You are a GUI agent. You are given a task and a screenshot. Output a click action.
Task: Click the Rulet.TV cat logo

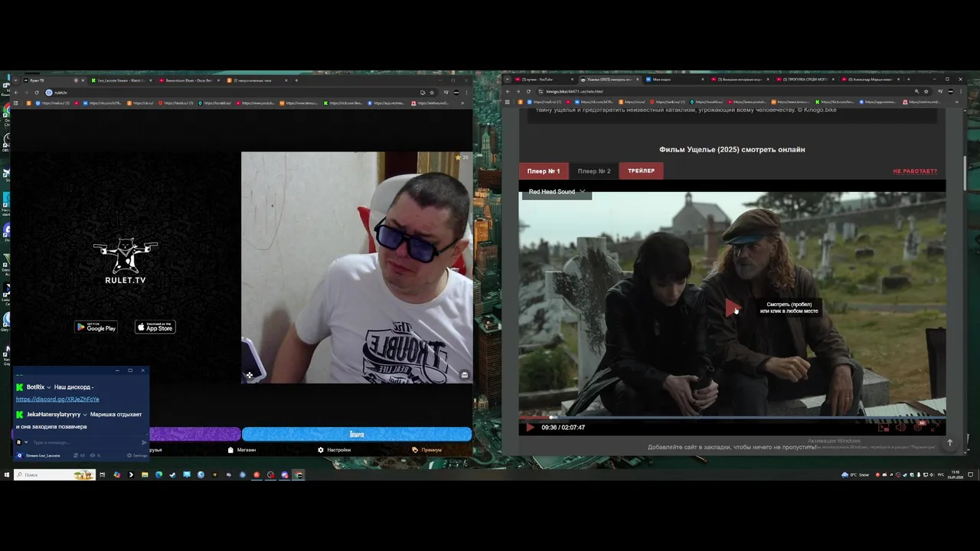pos(126,261)
